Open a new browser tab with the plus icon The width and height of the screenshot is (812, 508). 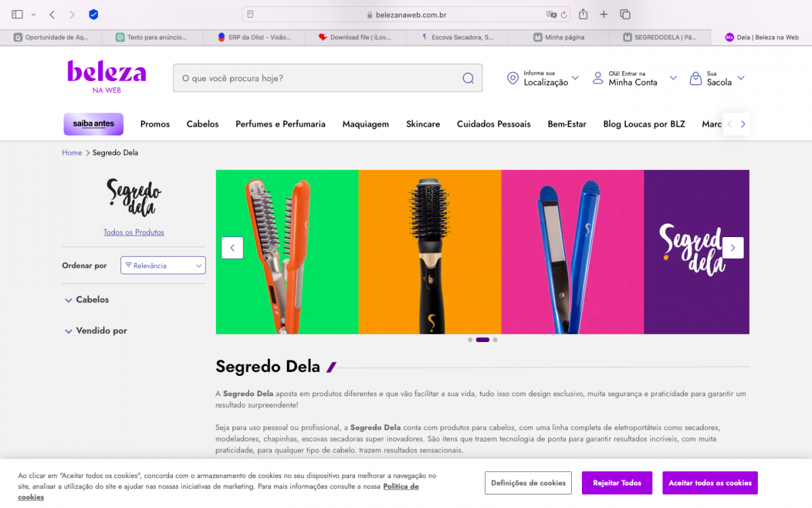[x=604, y=14]
